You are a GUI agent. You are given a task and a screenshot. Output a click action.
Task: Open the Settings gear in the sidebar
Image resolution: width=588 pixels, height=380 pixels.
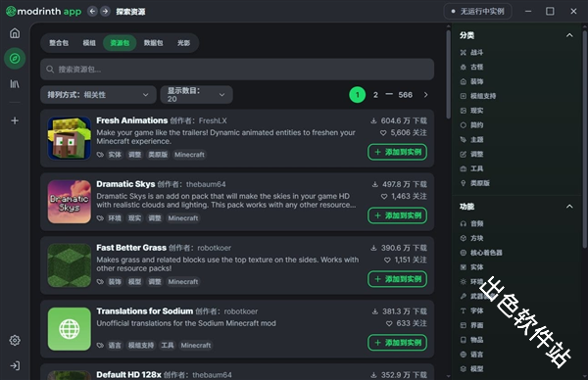click(15, 340)
